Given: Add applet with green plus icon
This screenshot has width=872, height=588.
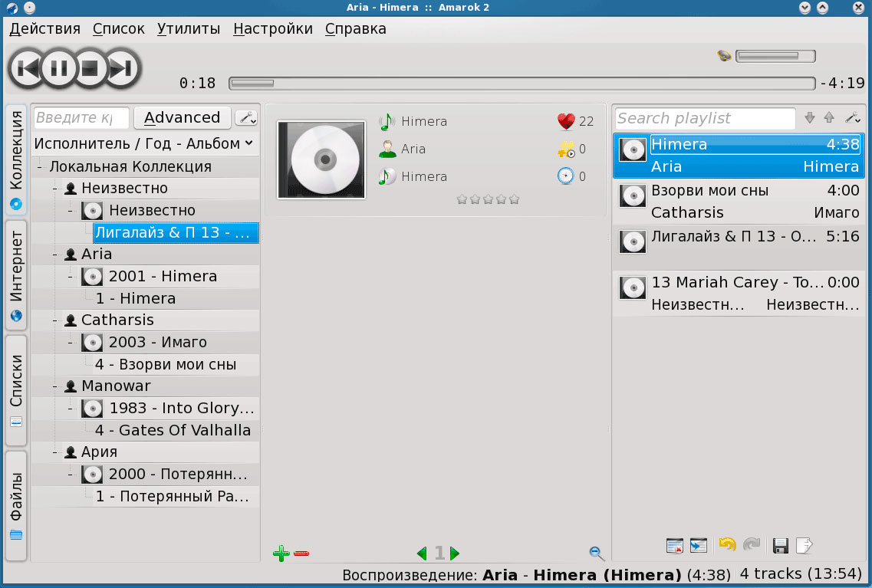Looking at the screenshot, I should (281, 554).
